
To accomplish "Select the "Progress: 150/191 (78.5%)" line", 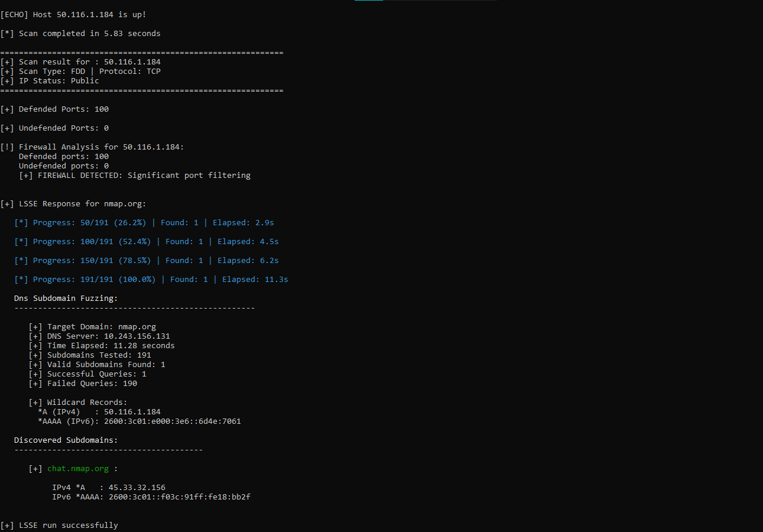I will coord(147,260).
